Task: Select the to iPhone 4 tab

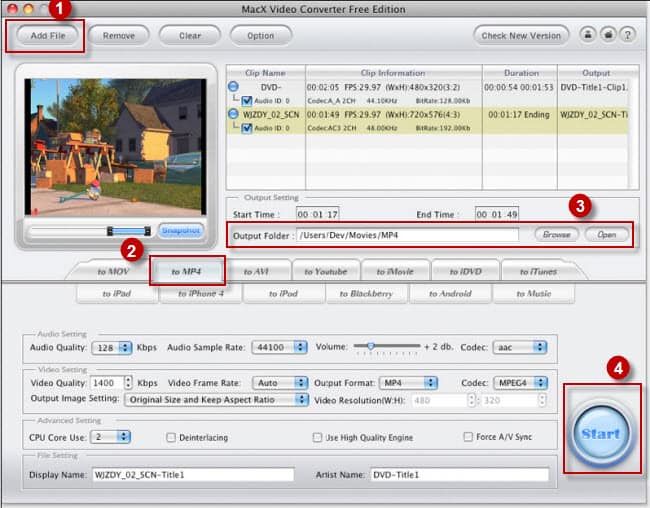Action: click(x=201, y=294)
